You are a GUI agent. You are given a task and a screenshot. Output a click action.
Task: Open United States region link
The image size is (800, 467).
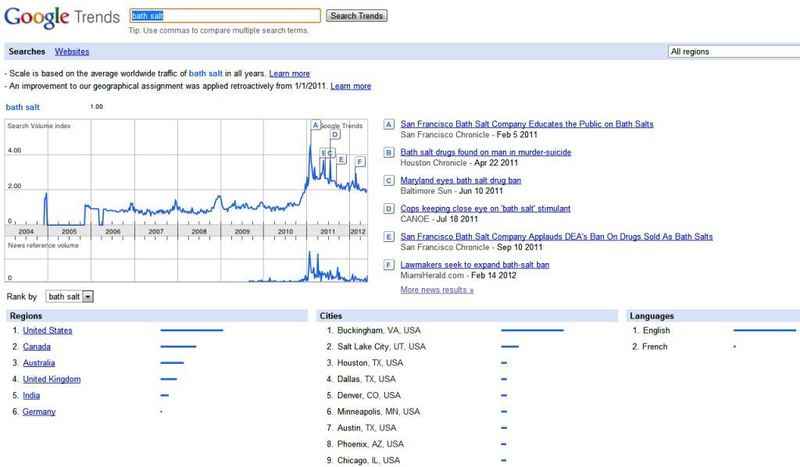coord(47,331)
